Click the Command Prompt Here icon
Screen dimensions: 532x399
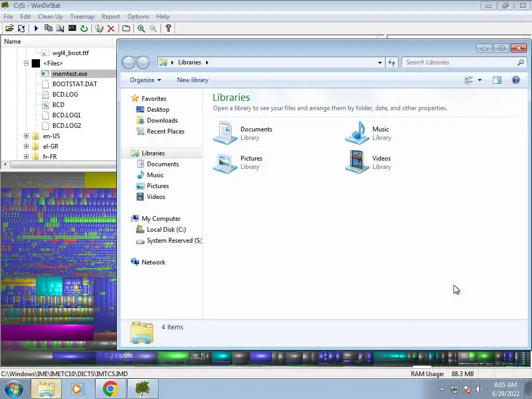coord(72,28)
